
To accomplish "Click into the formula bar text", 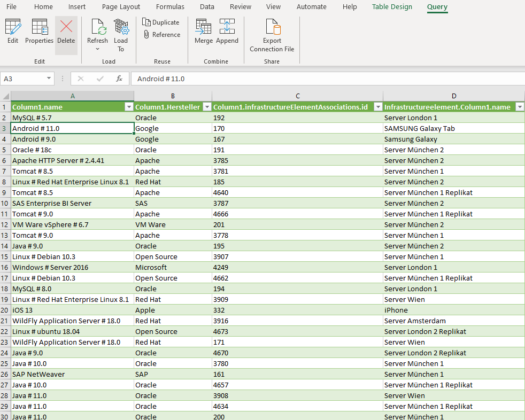I will pyautogui.click(x=321, y=79).
